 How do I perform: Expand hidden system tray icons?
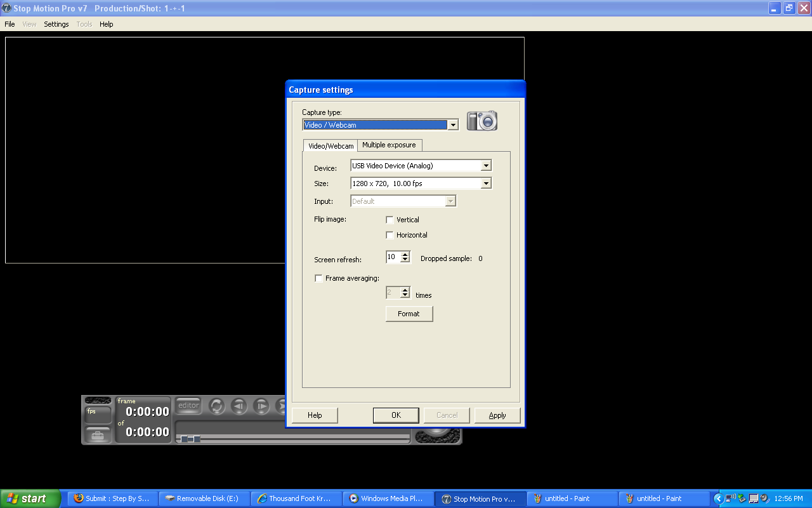pos(718,498)
